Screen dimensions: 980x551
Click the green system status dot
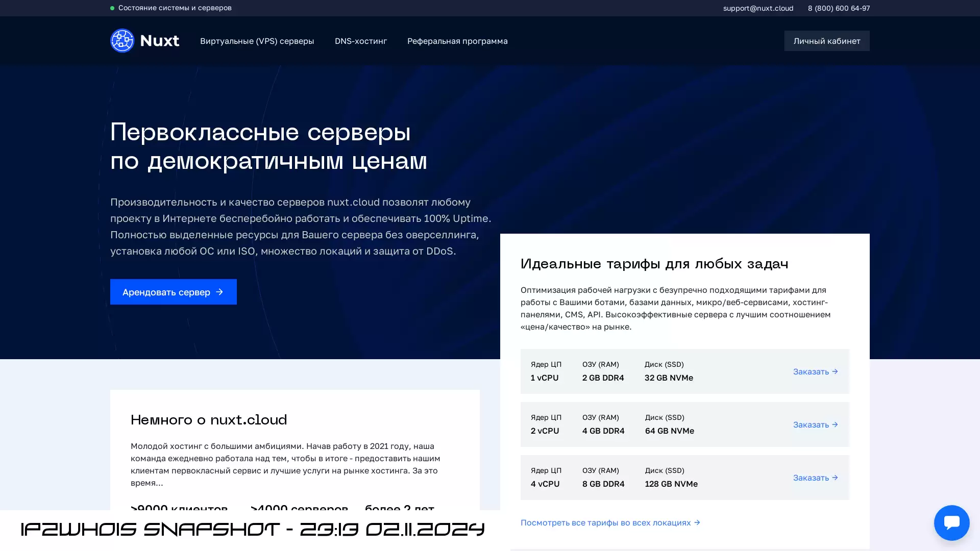[112, 8]
